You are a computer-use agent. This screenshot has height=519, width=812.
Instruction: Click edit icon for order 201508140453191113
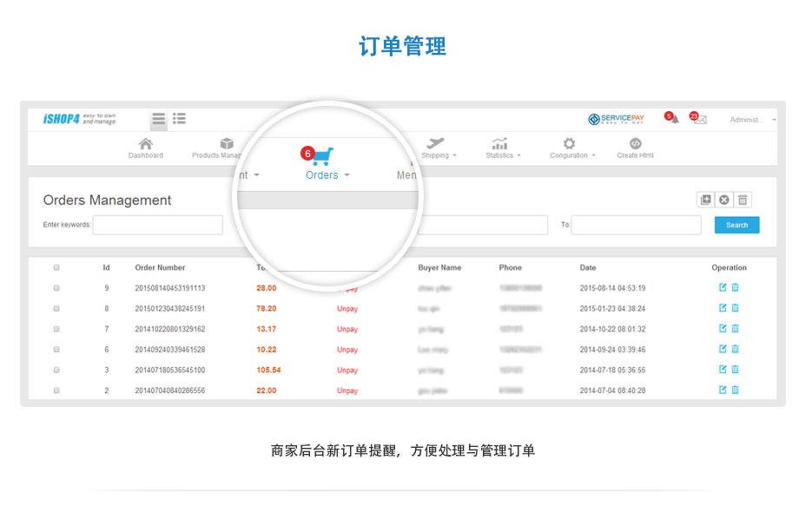[723, 287]
